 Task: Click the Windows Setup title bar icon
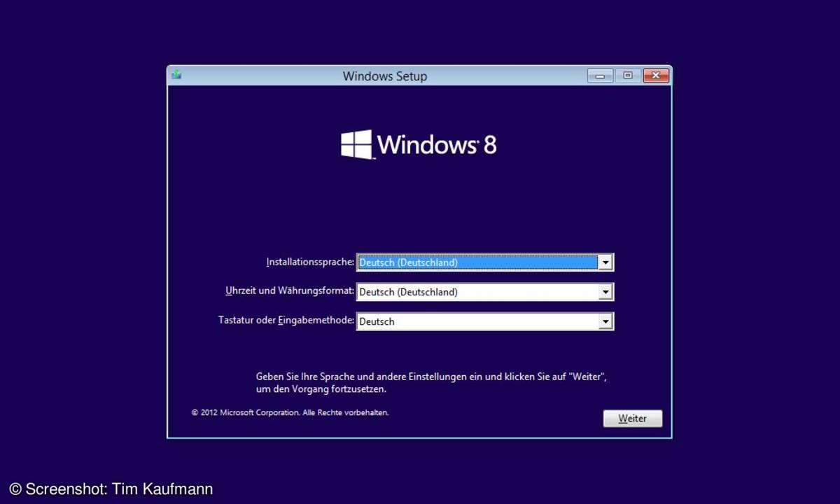point(176,75)
